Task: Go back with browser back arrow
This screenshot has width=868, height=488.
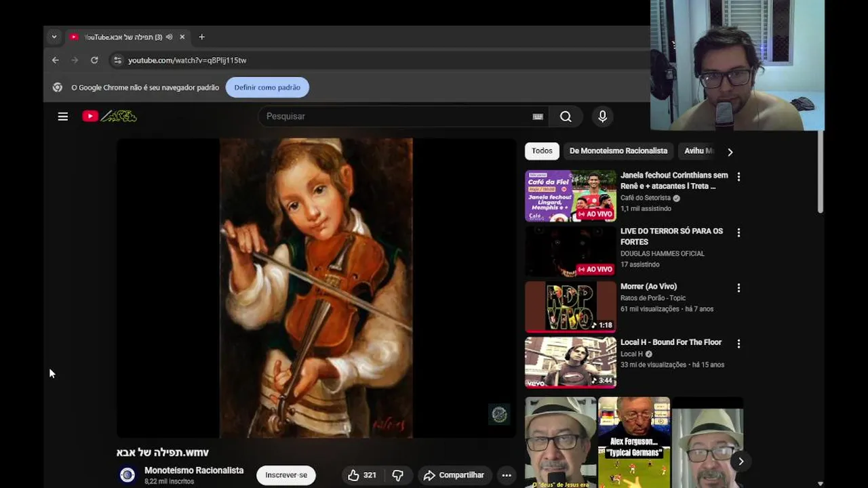Action: pyautogui.click(x=56, y=60)
